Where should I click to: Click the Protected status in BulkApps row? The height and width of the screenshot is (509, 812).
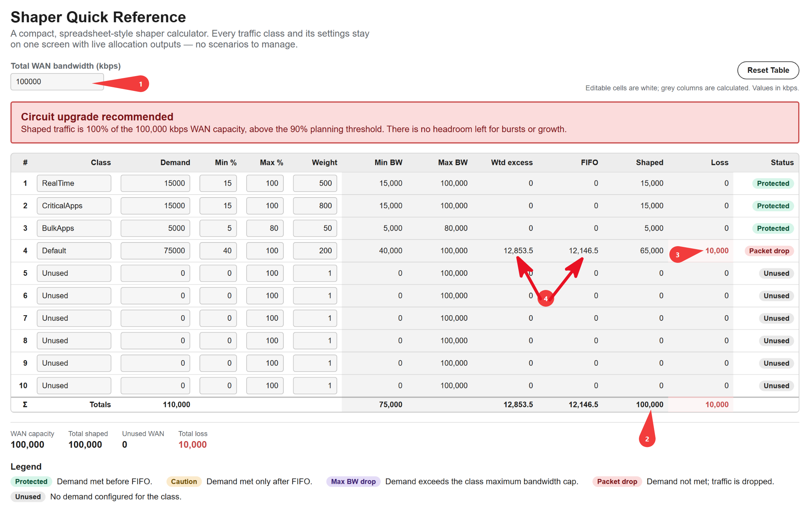pos(773,228)
